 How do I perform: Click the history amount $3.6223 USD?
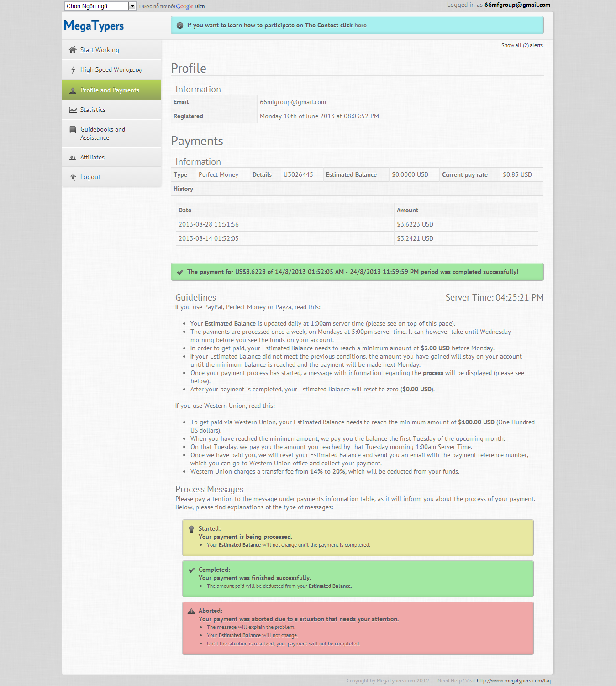pyautogui.click(x=415, y=224)
